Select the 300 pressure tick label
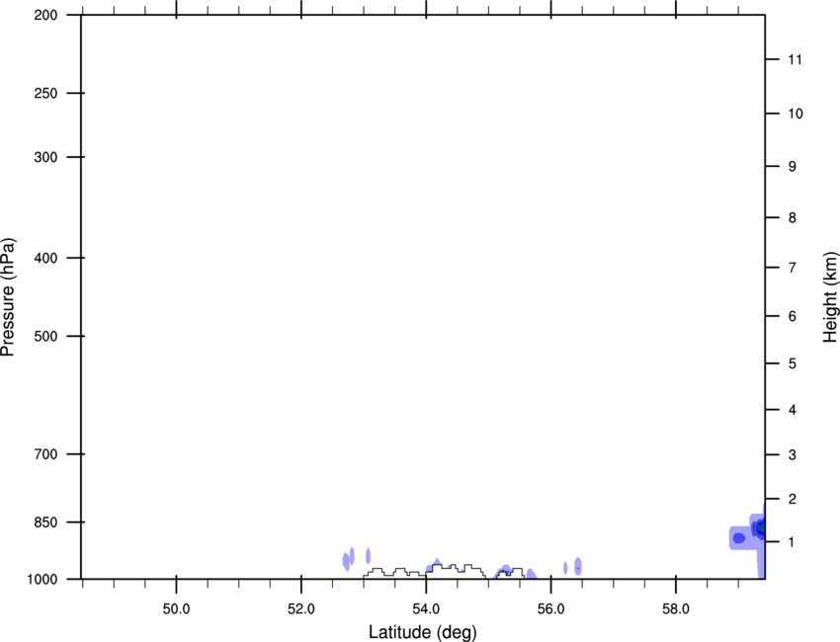 tap(45, 157)
